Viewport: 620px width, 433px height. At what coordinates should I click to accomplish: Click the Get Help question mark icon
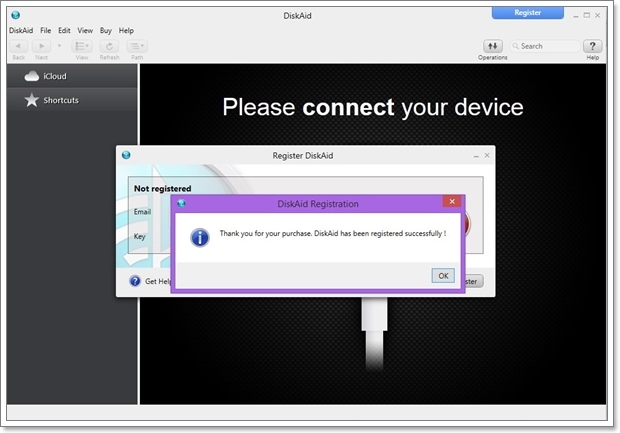135,281
